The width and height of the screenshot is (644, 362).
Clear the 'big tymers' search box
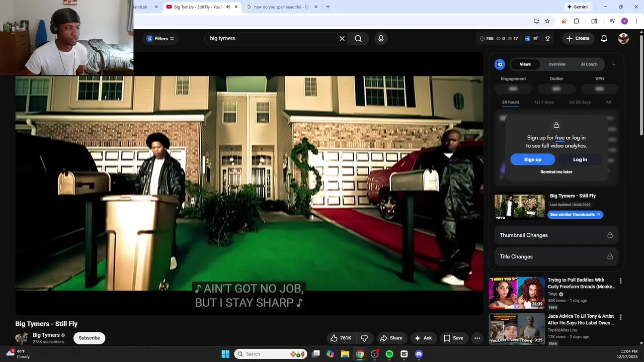(x=342, y=39)
